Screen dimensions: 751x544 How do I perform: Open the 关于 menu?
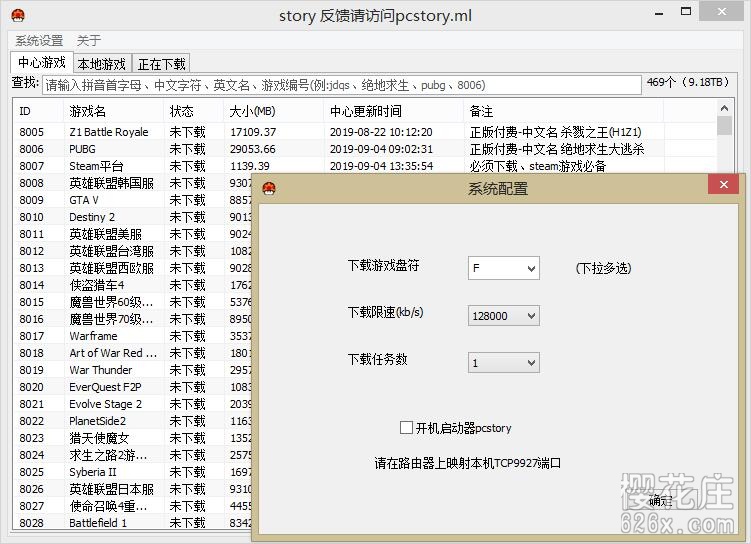point(89,41)
